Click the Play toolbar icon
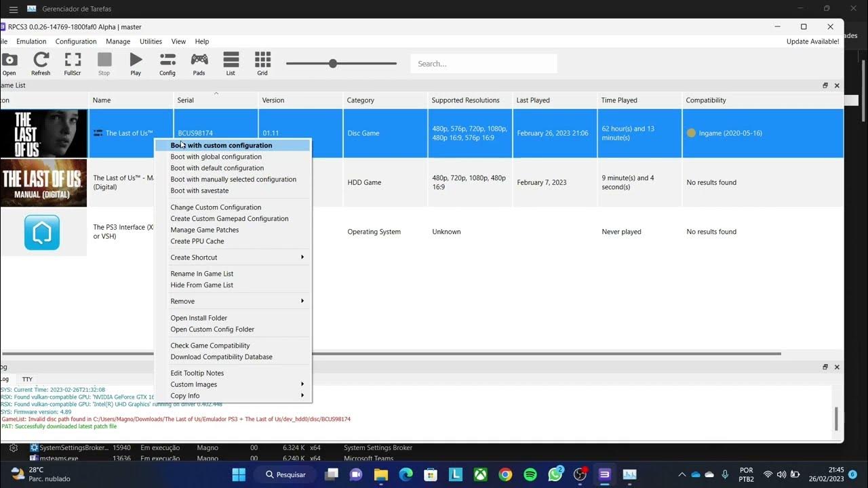Image resolution: width=868 pixels, height=488 pixels. coord(136,64)
